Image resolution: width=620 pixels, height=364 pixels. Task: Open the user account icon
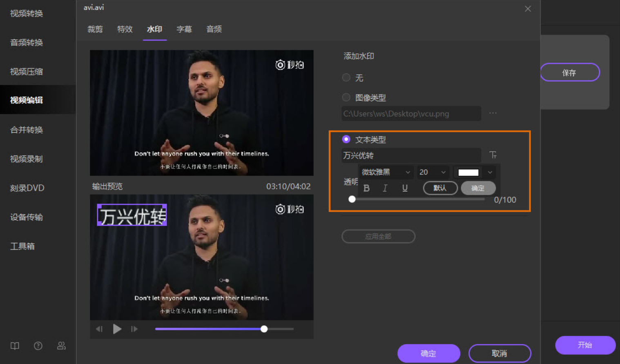[x=61, y=346]
